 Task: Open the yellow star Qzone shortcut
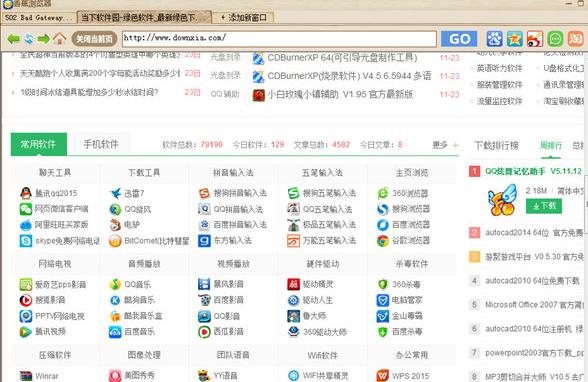pyautogui.click(x=514, y=39)
